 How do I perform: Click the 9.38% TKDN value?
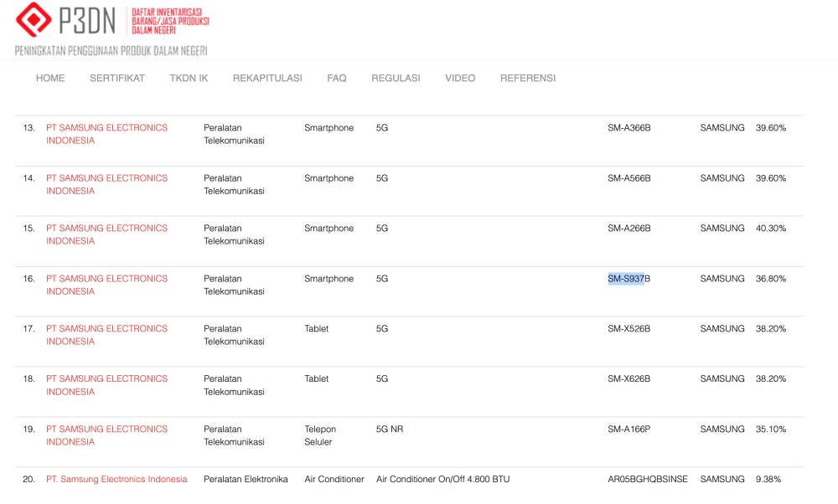(768, 479)
